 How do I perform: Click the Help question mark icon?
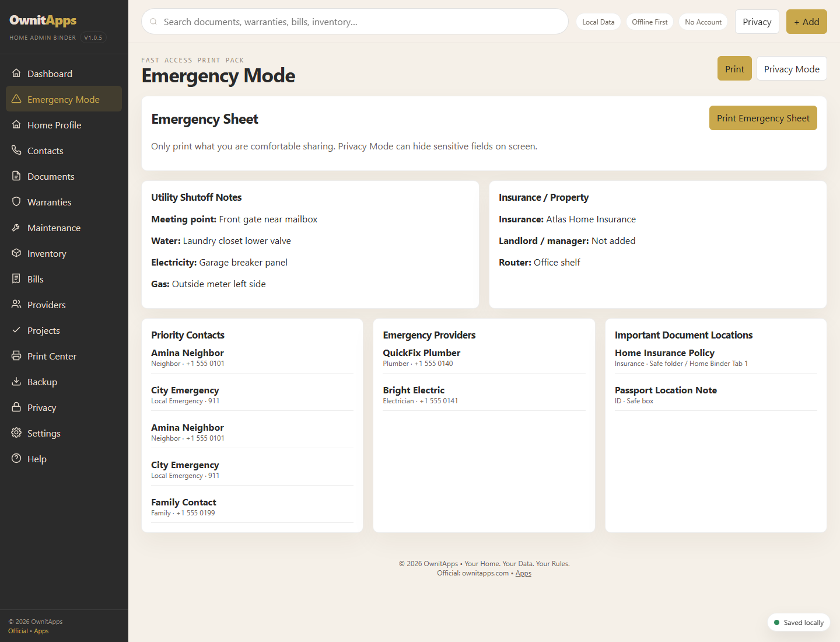pyautogui.click(x=16, y=459)
